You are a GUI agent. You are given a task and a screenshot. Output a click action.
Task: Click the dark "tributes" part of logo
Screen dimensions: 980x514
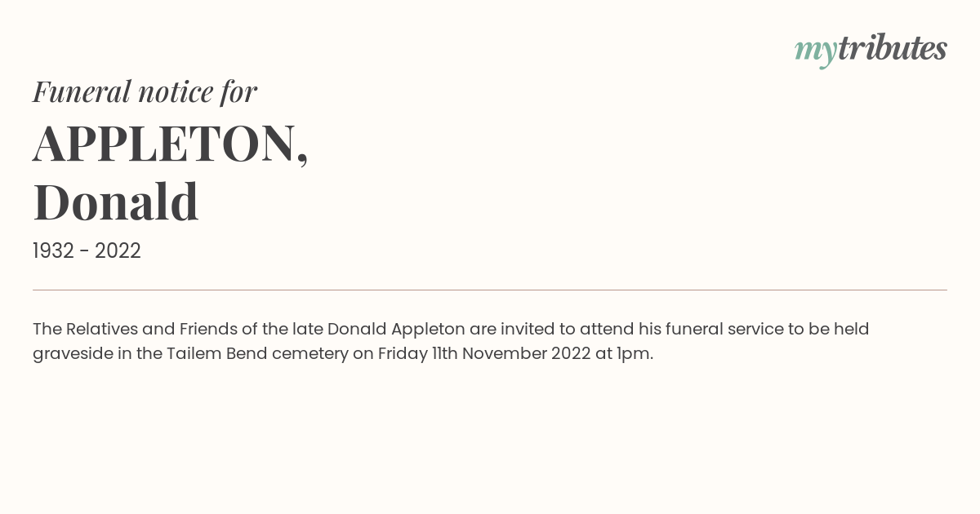(893, 47)
